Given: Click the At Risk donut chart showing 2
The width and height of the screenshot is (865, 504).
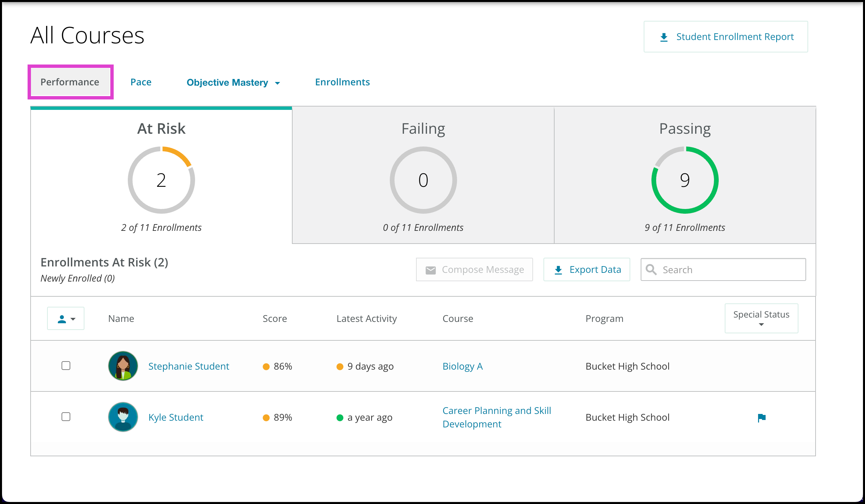Looking at the screenshot, I should [161, 180].
